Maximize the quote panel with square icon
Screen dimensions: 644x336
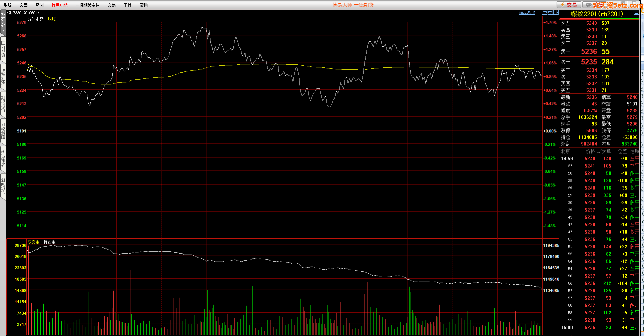point(636,12)
